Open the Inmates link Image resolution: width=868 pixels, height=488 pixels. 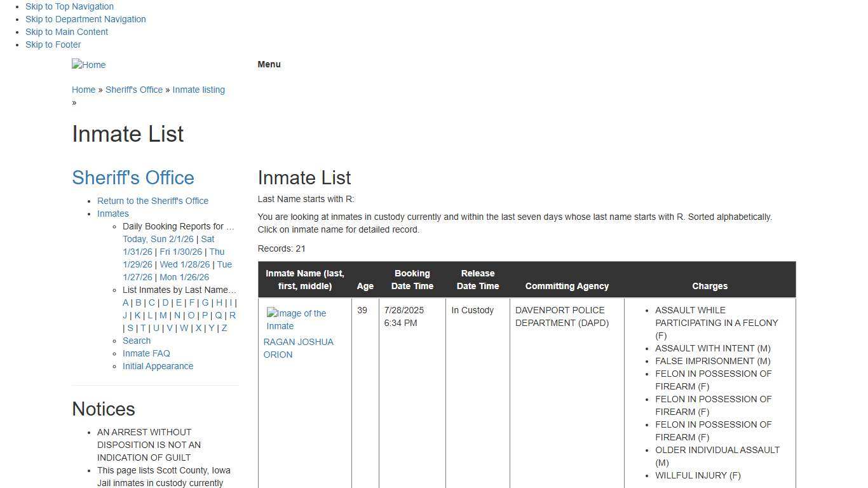tap(112, 213)
